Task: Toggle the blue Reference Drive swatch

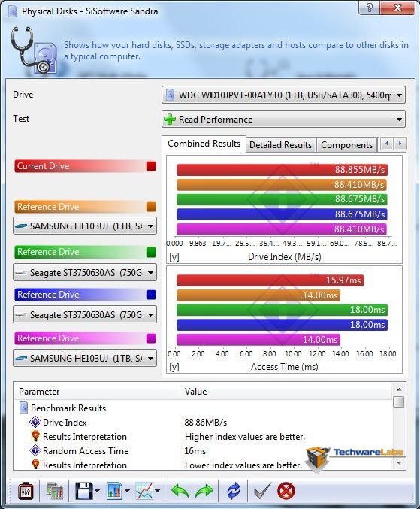Action: pyautogui.click(x=151, y=295)
